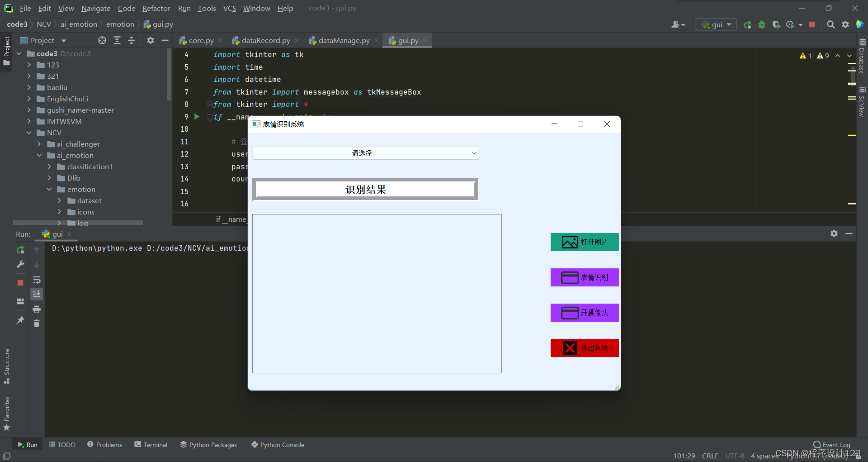Screen dimensions: 868x462
Task: Select the baoliu folder in Project tree
Action: pos(57,87)
